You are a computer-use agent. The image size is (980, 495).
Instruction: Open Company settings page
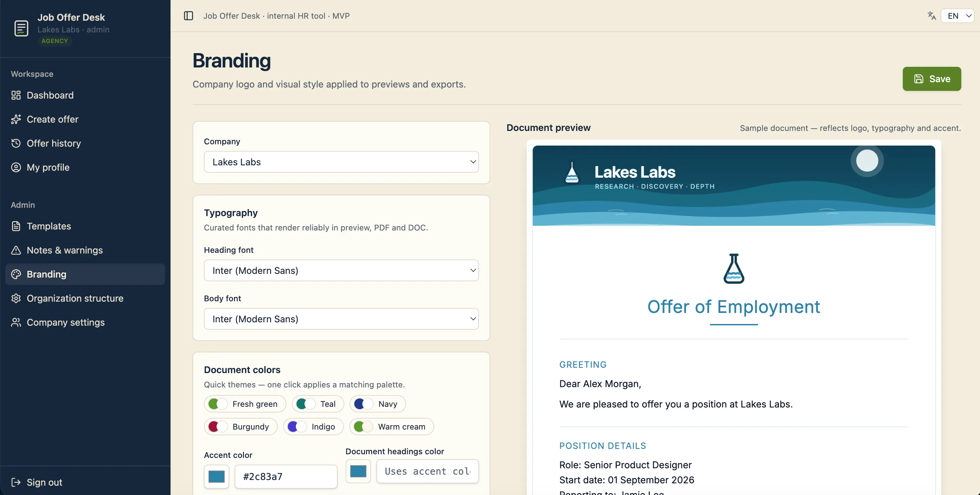(85, 322)
